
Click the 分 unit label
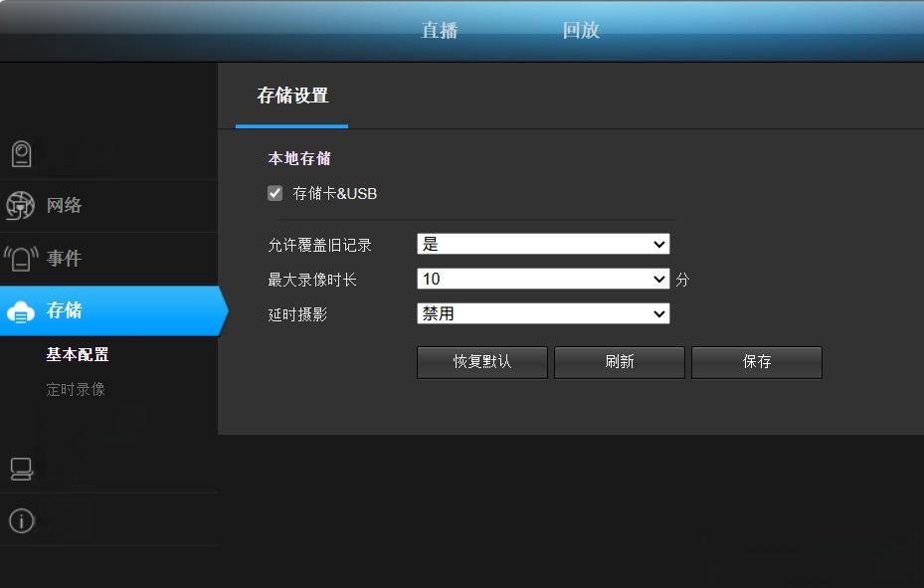tap(682, 280)
